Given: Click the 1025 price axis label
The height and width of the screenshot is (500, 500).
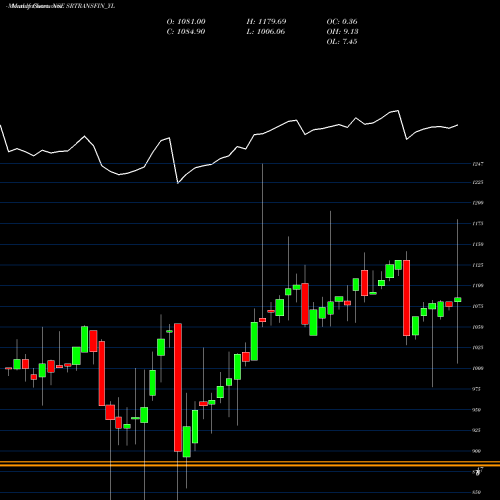Looking at the screenshot, I should [x=478, y=348].
